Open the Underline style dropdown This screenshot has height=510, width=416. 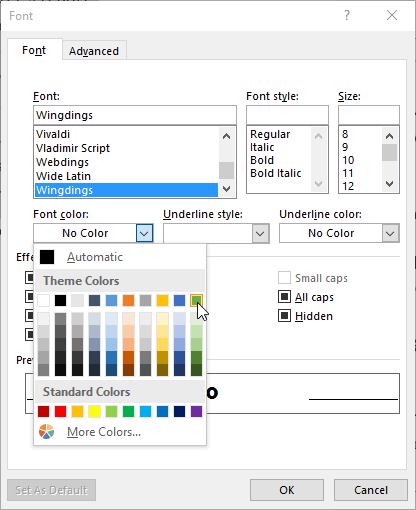(x=216, y=233)
